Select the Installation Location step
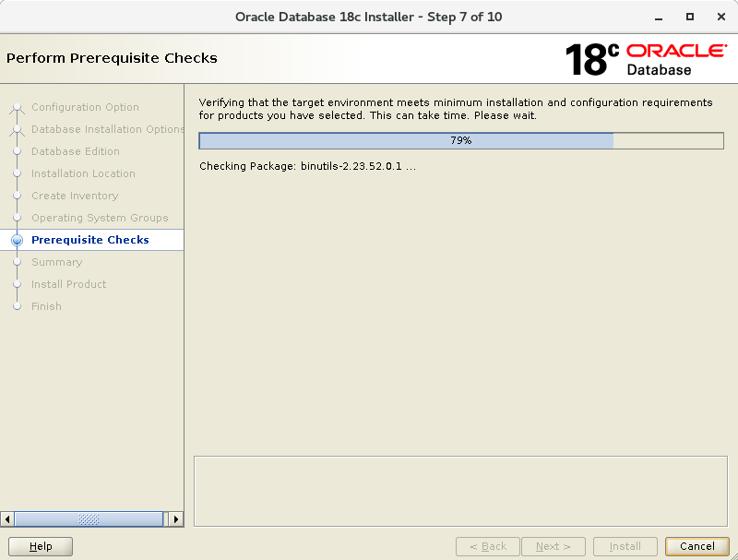738x560 pixels. pos(83,173)
